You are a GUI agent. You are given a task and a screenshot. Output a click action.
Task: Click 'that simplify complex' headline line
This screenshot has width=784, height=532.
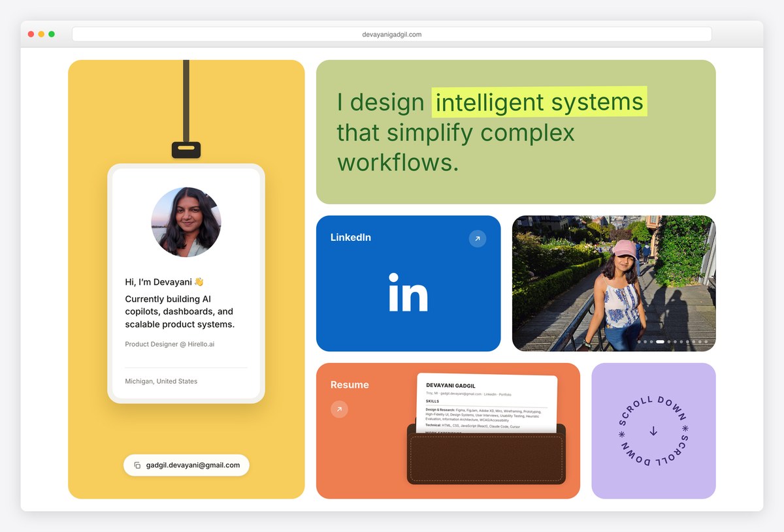[x=456, y=133]
